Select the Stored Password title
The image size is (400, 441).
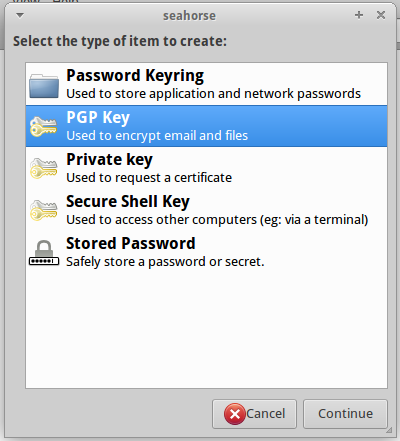coord(131,243)
